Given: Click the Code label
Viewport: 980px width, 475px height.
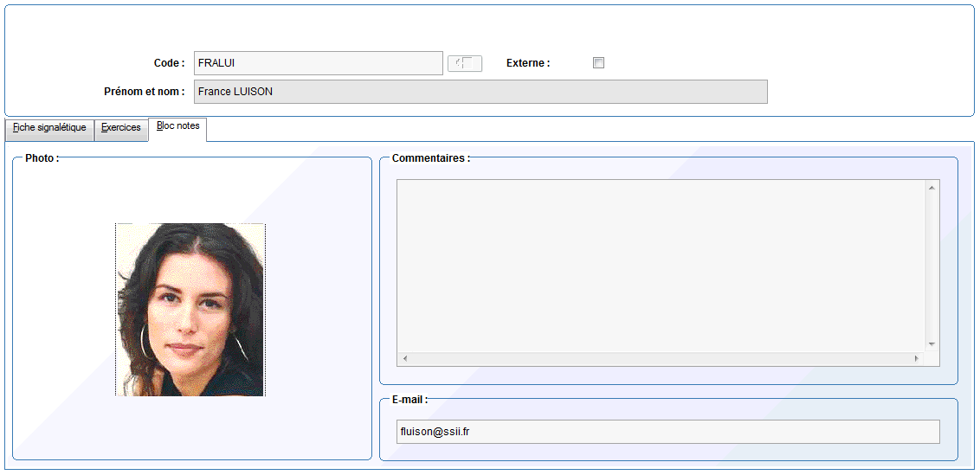Looking at the screenshot, I should click(170, 63).
